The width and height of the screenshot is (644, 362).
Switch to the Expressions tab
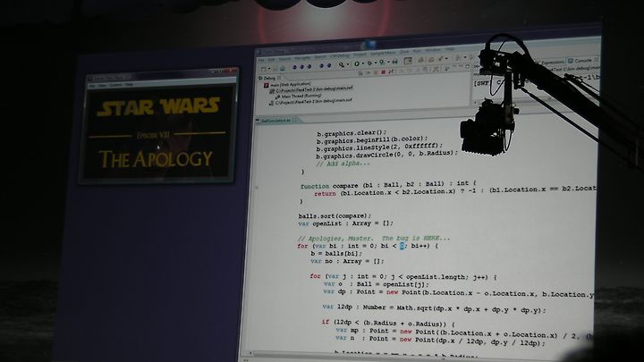(x=553, y=63)
